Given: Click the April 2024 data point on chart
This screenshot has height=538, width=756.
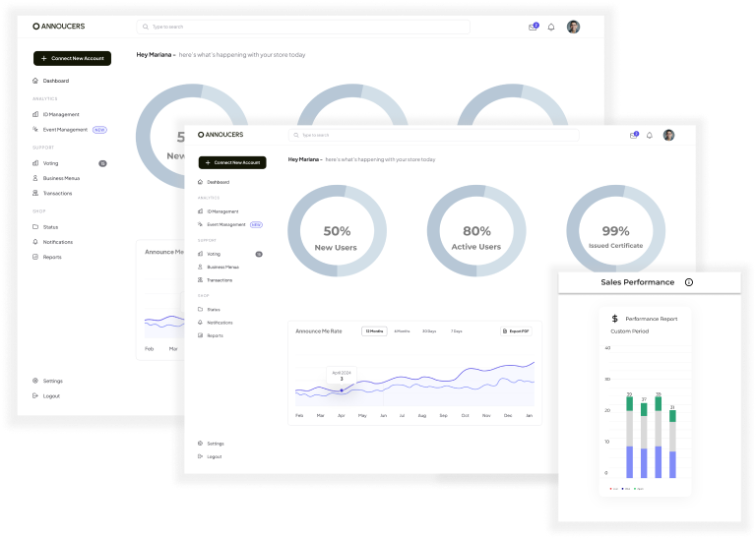Looking at the screenshot, I should coord(342,390).
